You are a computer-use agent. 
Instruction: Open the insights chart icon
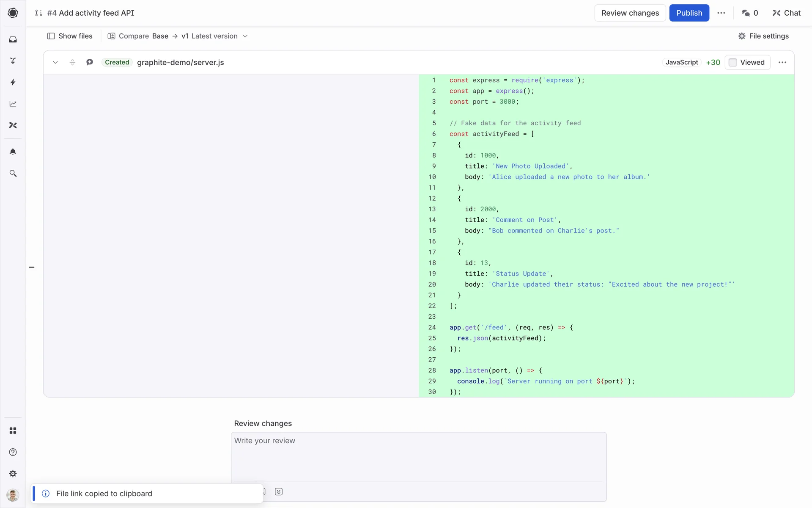click(x=13, y=104)
